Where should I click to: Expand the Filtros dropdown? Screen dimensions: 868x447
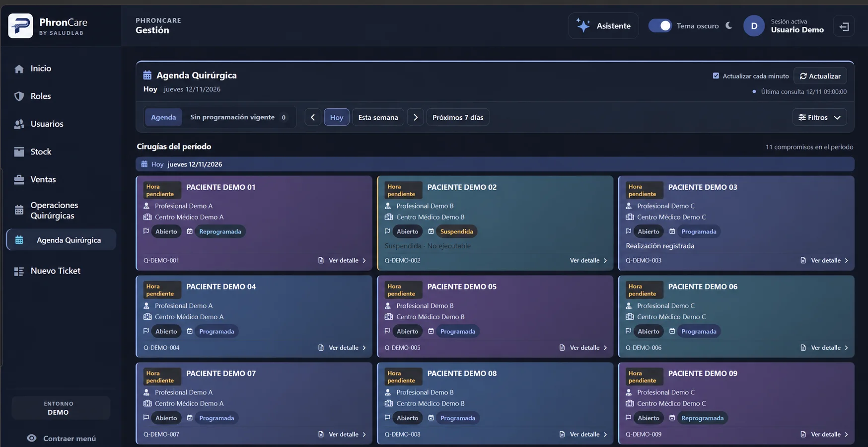[x=819, y=117]
